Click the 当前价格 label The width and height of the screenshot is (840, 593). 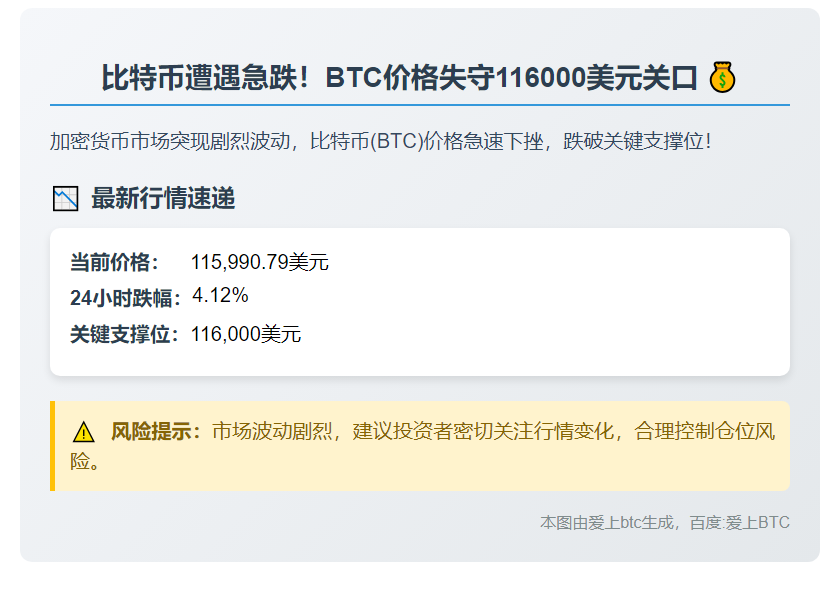114,263
